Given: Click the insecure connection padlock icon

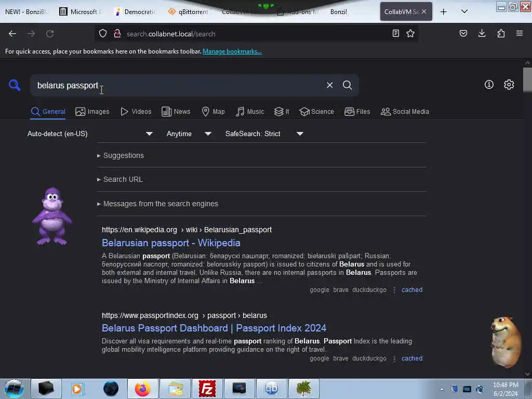Looking at the screenshot, I should point(117,34).
